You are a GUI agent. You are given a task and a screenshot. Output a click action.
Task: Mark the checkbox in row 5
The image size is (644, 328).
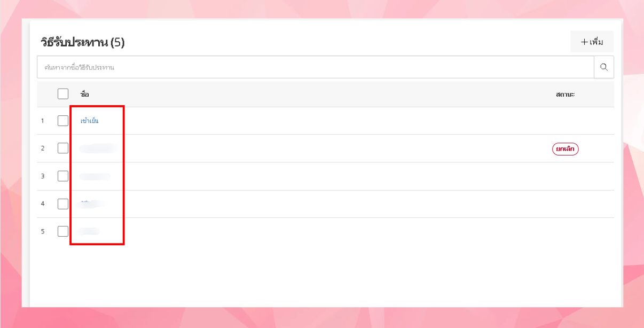(63, 231)
